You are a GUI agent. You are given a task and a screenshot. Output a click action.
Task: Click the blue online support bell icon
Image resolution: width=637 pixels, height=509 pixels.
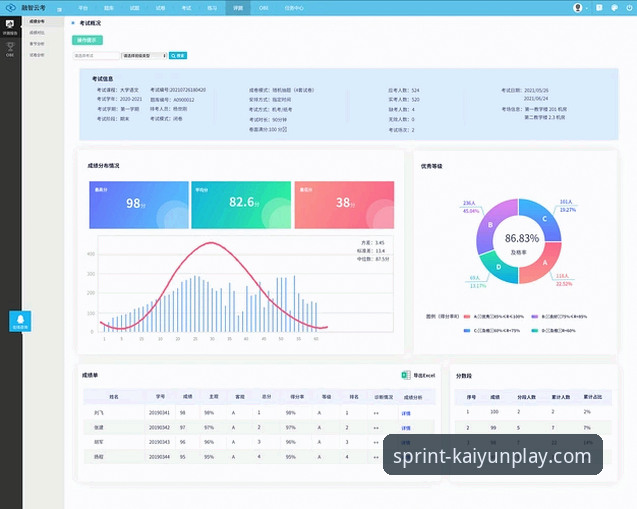(x=21, y=320)
